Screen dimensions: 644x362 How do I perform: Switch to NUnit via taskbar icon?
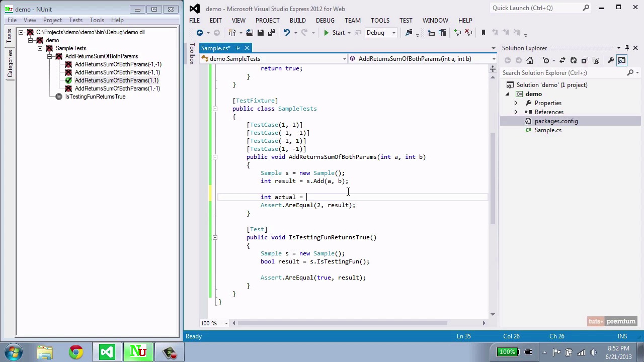coord(138,352)
